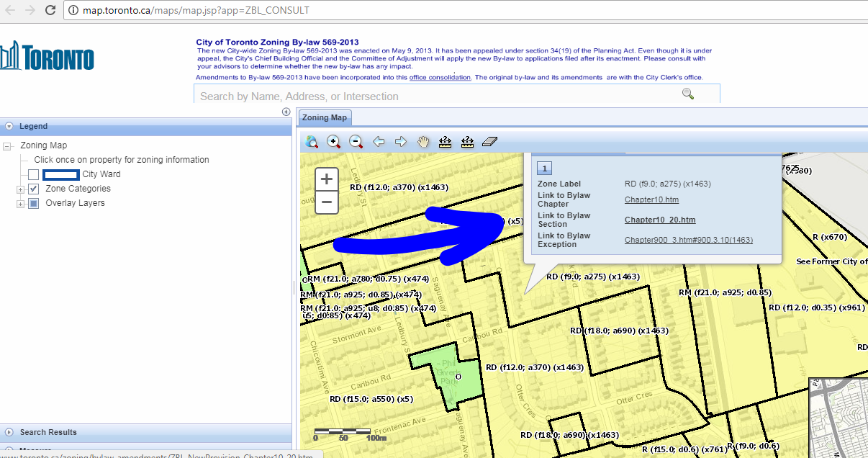Image resolution: width=868 pixels, height=458 pixels.
Task: Click the overview map thumbnail
Action: click(x=838, y=418)
